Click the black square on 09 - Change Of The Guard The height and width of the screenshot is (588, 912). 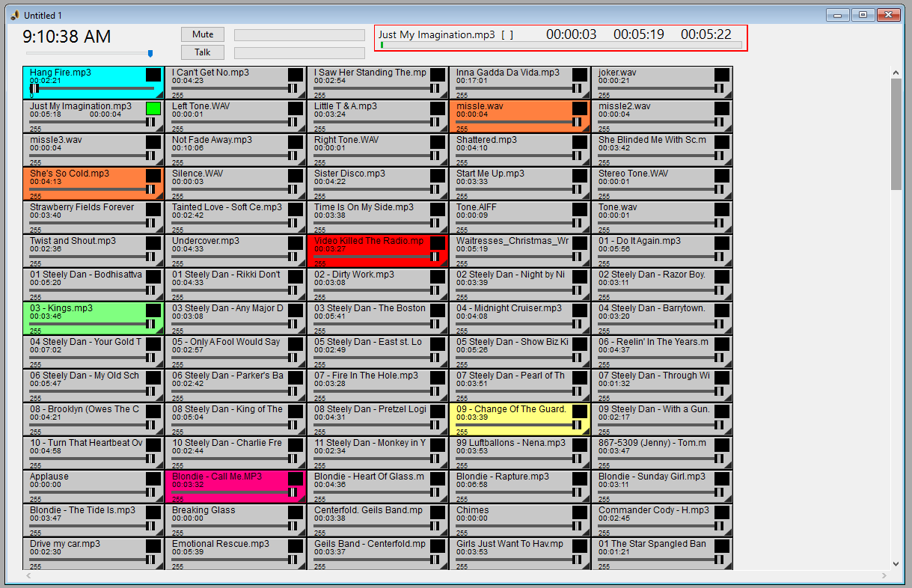(579, 411)
